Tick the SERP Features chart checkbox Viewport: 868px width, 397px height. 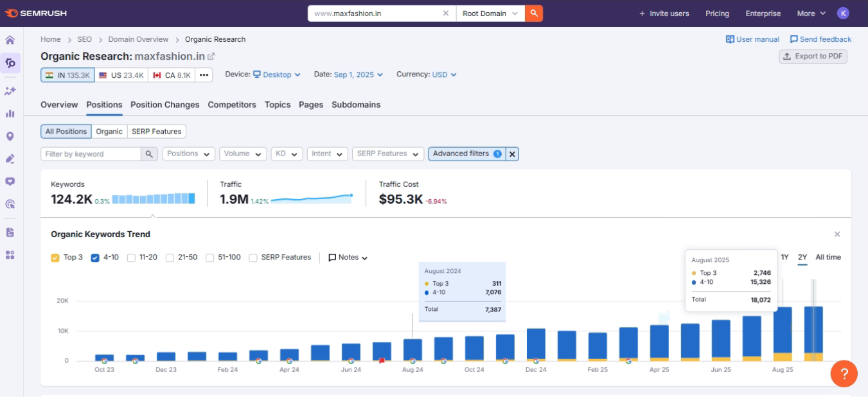(253, 258)
